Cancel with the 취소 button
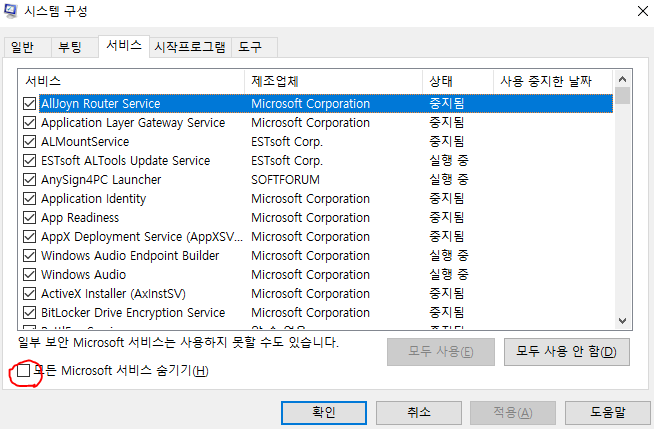Image resolution: width=654 pixels, height=429 pixels. click(x=419, y=413)
